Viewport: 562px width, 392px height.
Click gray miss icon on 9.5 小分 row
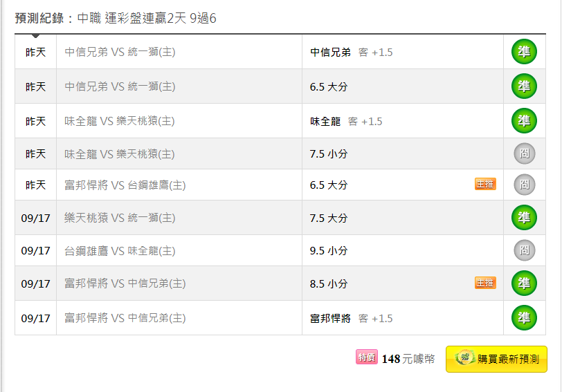point(524,250)
